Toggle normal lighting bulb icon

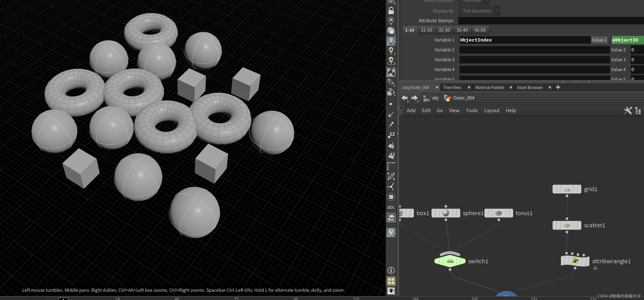(x=391, y=41)
